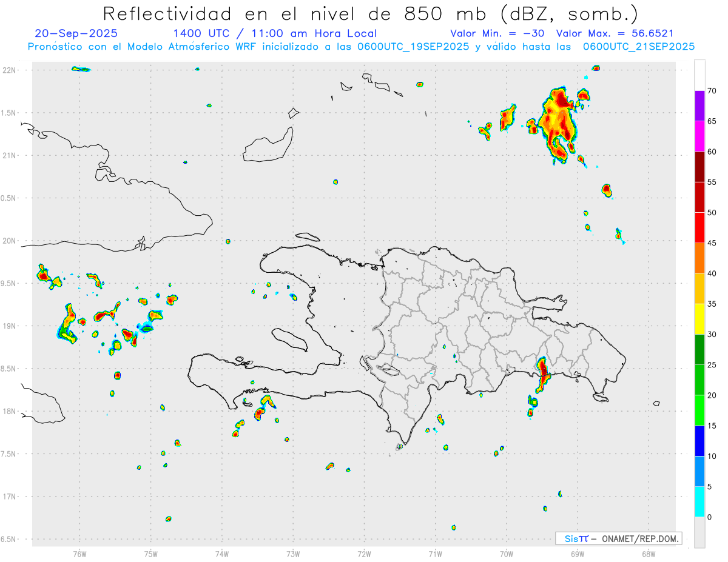Select the cyan 0–5 dBZ legend band
Screen dimensions: 728x562
coord(699,501)
